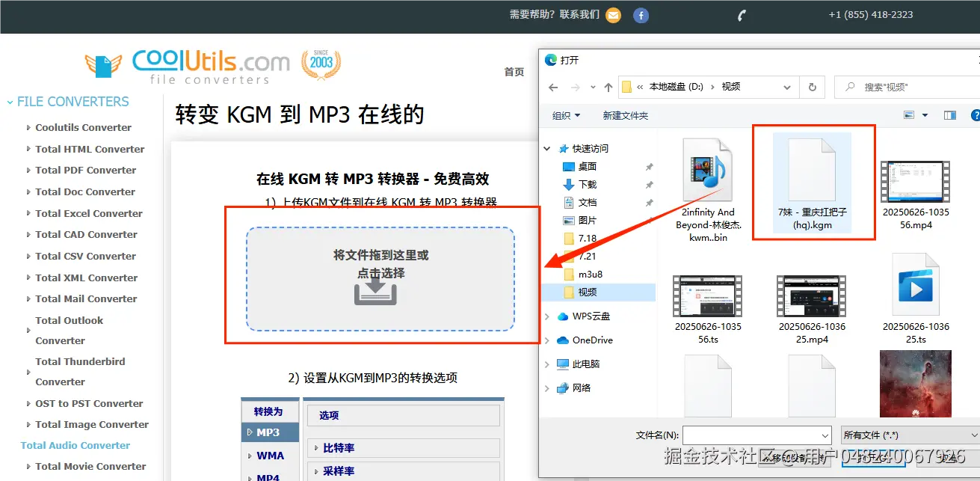Viewport: 980px width, 481px height.
Task: Choose WMA as the output format
Action: [270, 456]
